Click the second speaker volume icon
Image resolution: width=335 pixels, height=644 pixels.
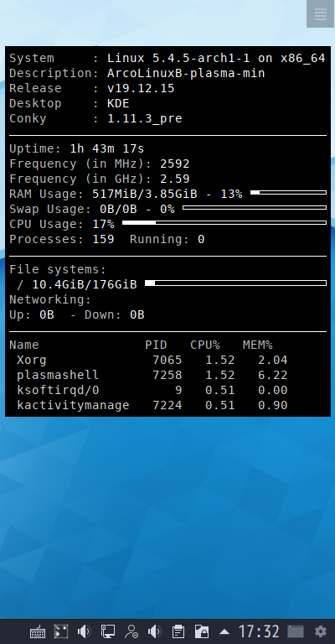(155, 631)
